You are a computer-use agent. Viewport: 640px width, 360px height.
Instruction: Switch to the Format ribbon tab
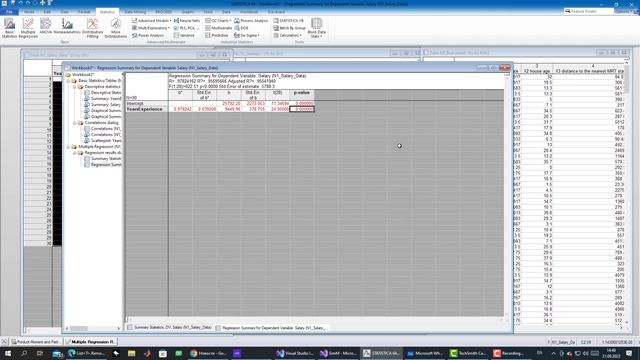click(x=84, y=12)
